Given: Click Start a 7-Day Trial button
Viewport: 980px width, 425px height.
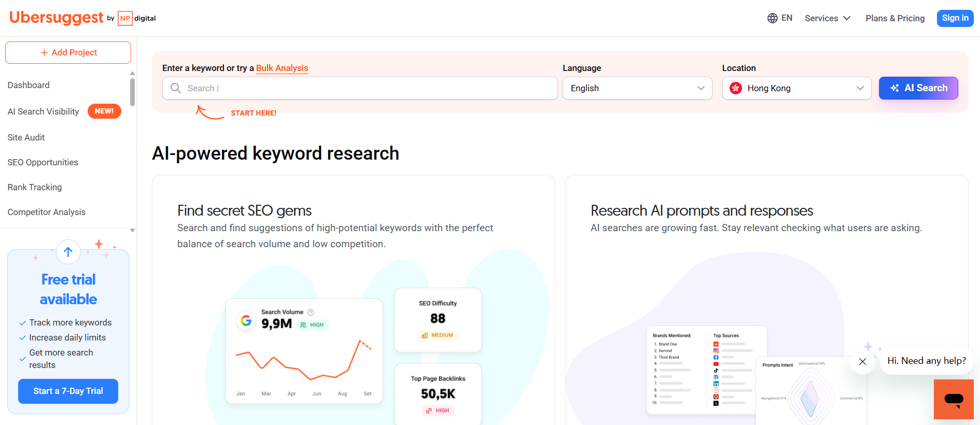Looking at the screenshot, I should (68, 391).
